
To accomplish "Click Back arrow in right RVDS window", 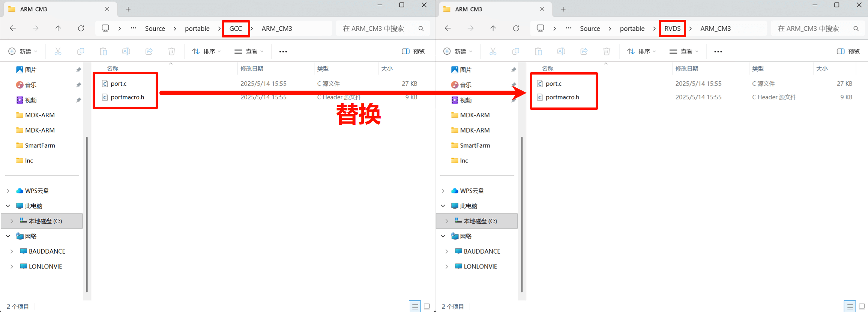I will (448, 28).
